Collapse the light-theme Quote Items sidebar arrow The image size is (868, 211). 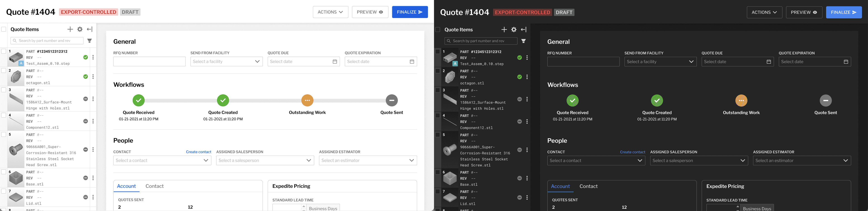[90, 29]
